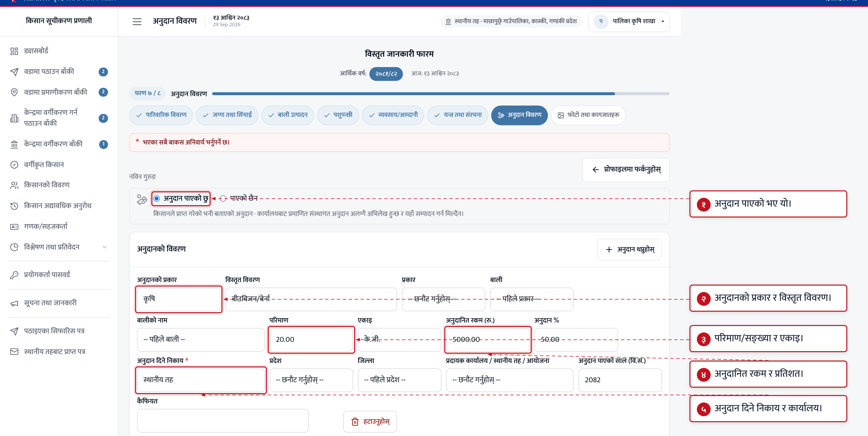Click the check badge icon beside वर्गीकृत किसान
The width and height of the screenshot is (868, 436).
tap(14, 165)
